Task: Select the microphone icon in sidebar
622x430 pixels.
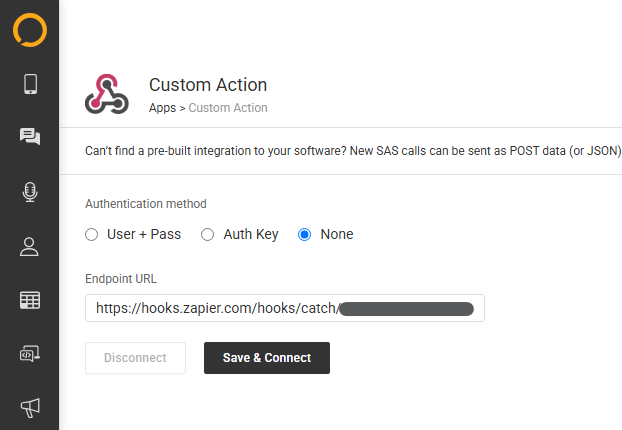Action: point(30,192)
